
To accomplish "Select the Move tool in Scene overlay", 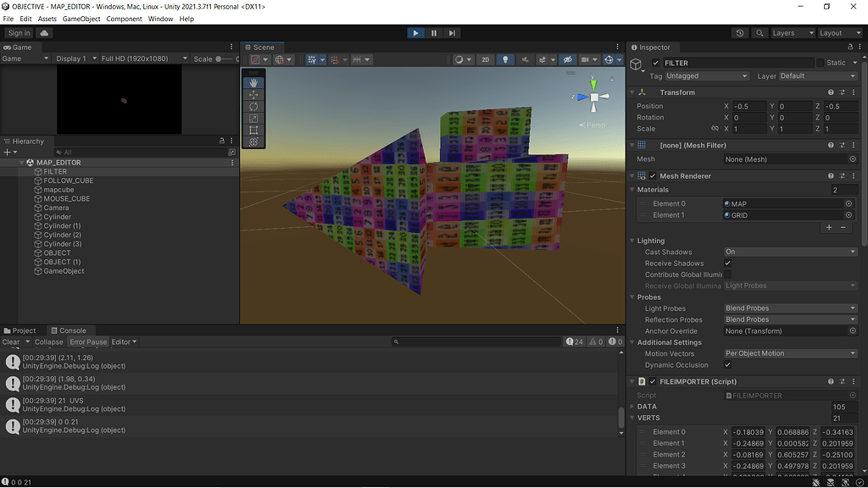I will click(x=254, y=95).
